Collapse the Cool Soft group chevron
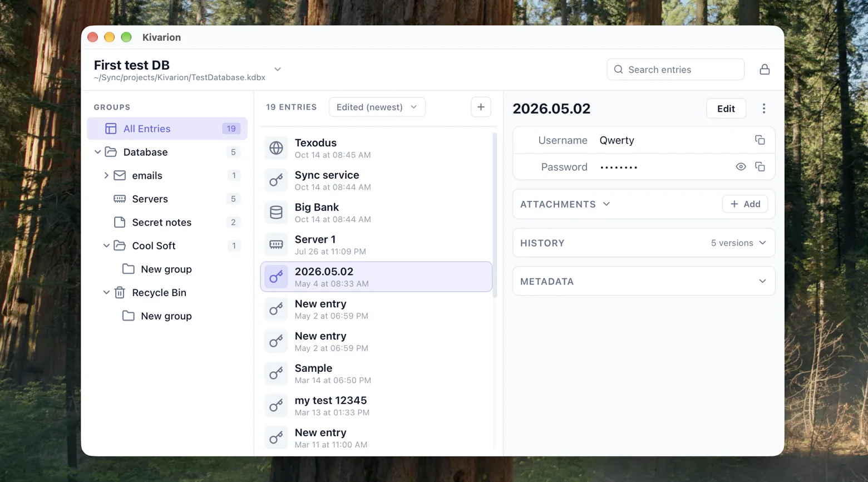 click(106, 245)
